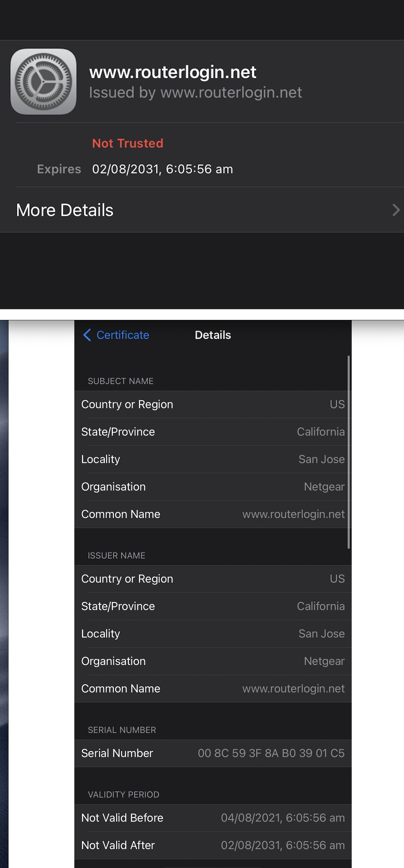Click the red Not Trusted status
Viewport: 404px width, 868px height.
coord(128,143)
